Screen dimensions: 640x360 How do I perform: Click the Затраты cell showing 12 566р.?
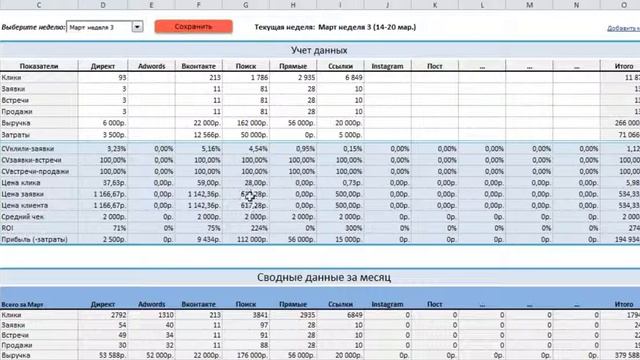(x=199, y=134)
